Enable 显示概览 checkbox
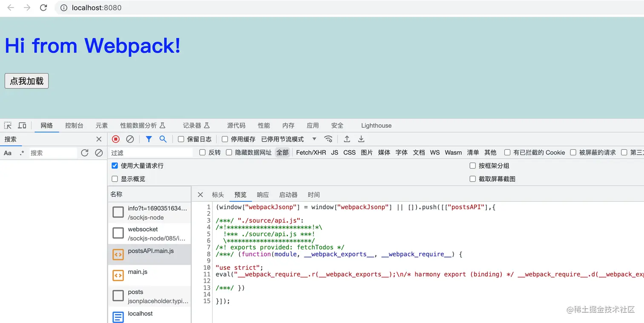The width and height of the screenshot is (644, 323). click(x=115, y=179)
